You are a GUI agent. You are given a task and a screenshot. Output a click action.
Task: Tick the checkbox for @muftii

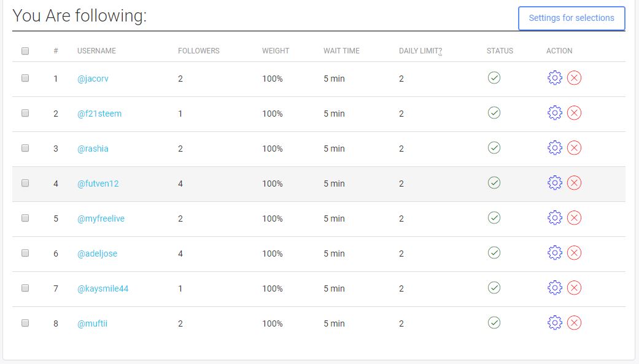pyautogui.click(x=25, y=323)
